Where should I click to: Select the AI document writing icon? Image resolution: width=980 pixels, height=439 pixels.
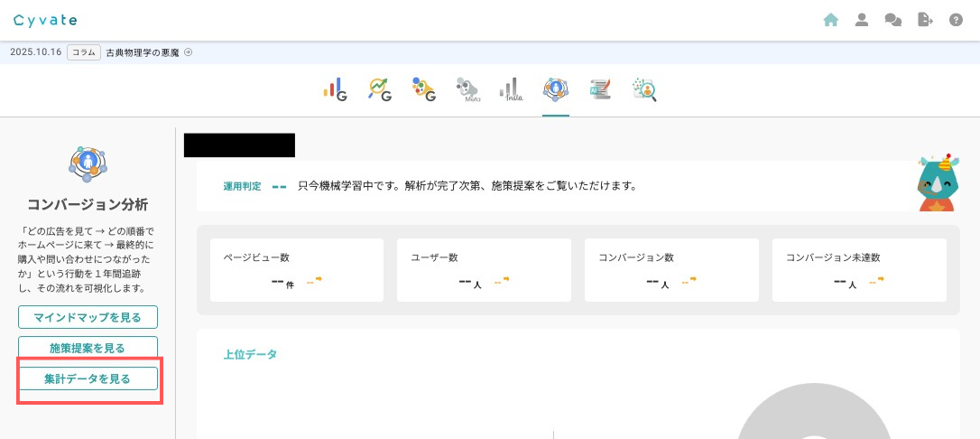(599, 89)
